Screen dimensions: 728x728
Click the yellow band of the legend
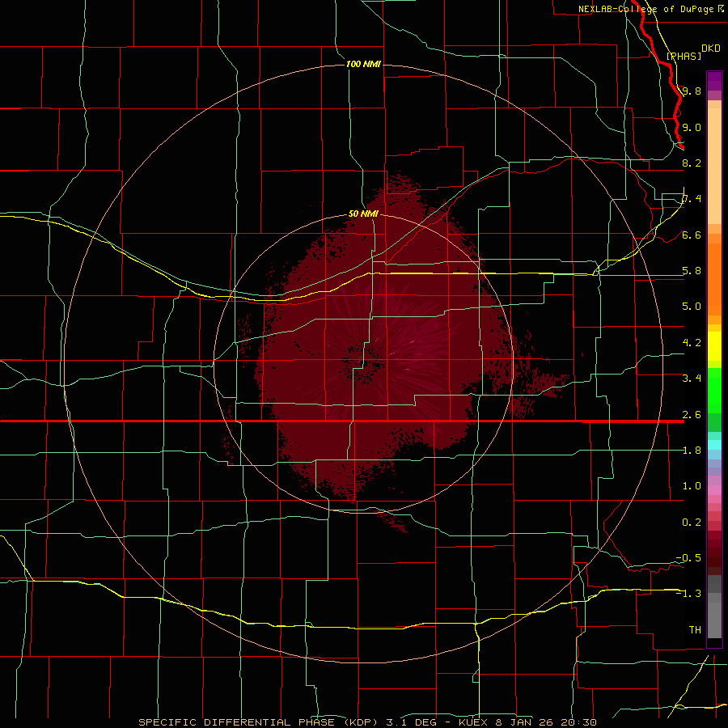click(x=714, y=346)
